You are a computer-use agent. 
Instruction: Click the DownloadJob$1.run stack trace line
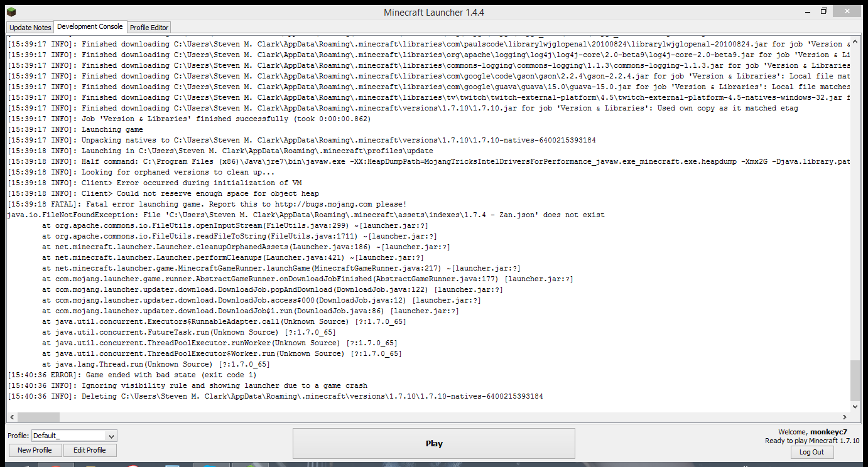[251, 311]
